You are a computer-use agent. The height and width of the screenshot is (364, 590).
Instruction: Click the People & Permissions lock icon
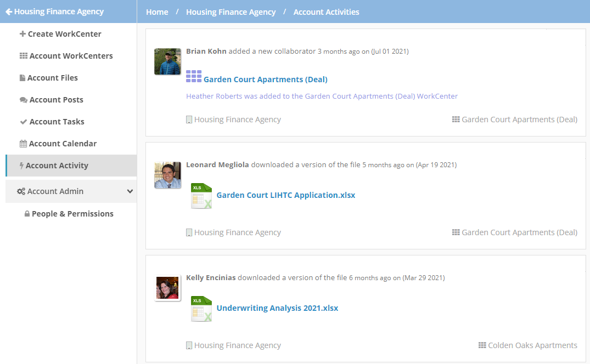(x=26, y=214)
